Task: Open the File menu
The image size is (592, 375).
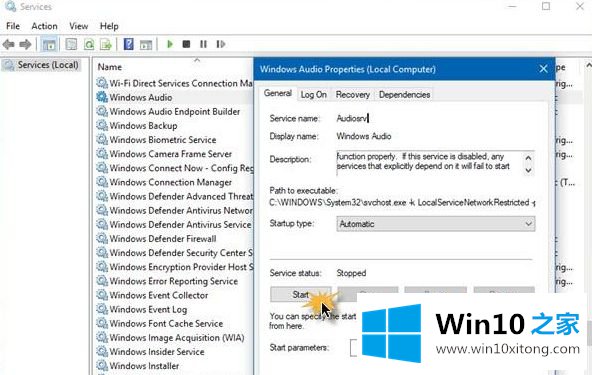Action: pyautogui.click(x=13, y=26)
